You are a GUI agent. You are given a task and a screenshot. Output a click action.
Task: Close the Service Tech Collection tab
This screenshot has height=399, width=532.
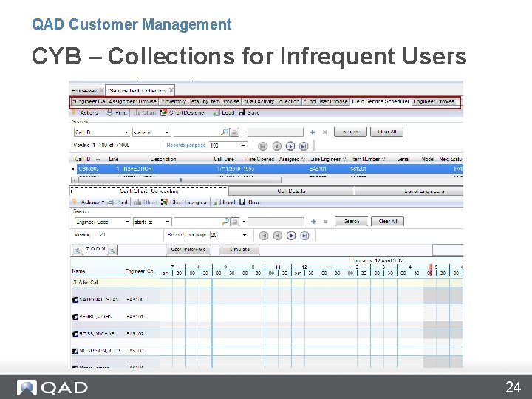171,90
